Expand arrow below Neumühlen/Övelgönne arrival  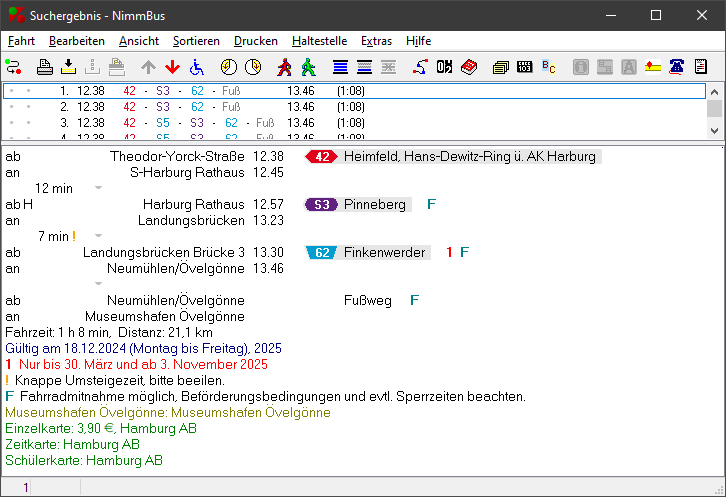(x=98, y=284)
